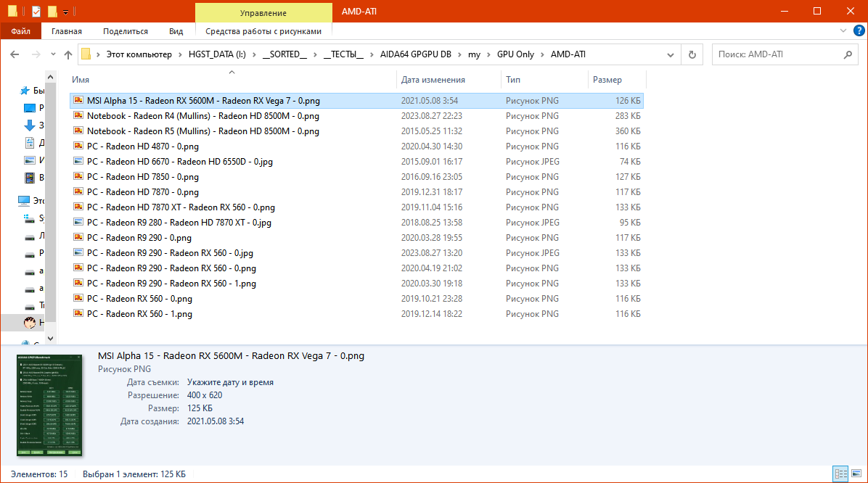Screen dimensions: 868x483
Task: Click the New folder quick access icon
Action: [x=52, y=11]
